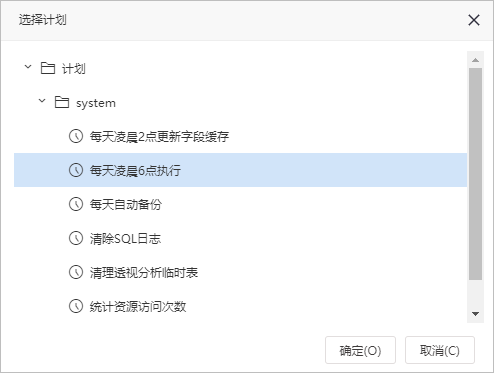Viewport: 494px width, 373px height.
Task: Click clock icon beside 每天凌晨2点更新字段缓存
Action: point(76,136)
